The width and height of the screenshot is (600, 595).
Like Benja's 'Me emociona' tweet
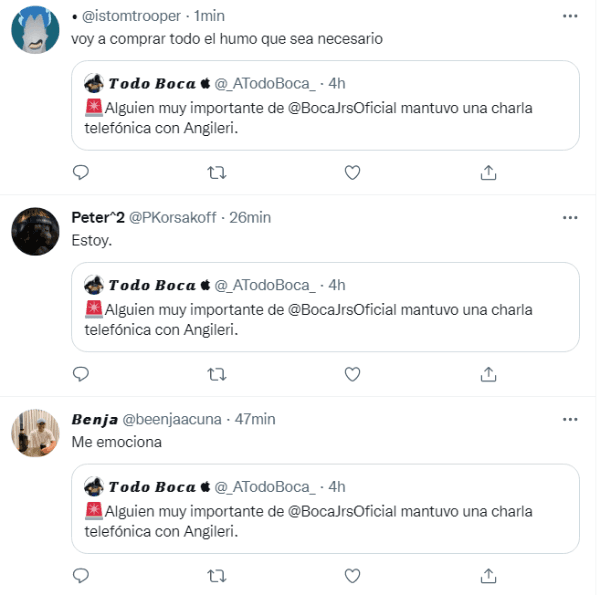[x=352, y=576]
